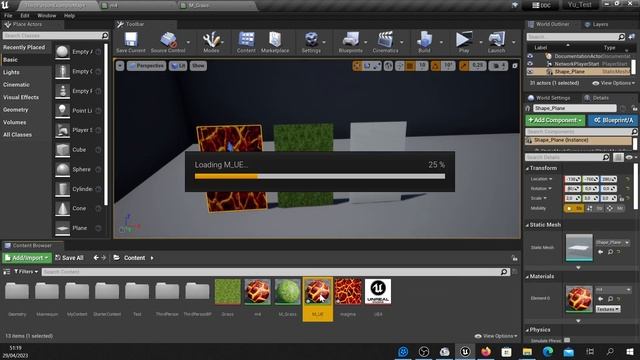Viewport: 640px width, 360px height.
Task: Open Microsoft Edge from the taskbar
Action: pyautogui.click(x=548, y=352)
